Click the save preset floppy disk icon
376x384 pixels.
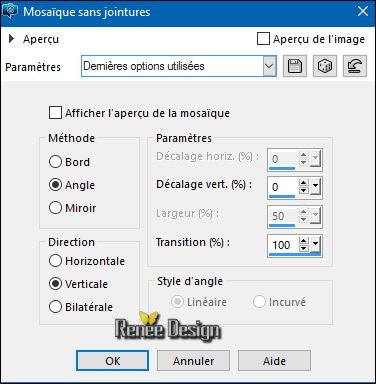point(295,66)
